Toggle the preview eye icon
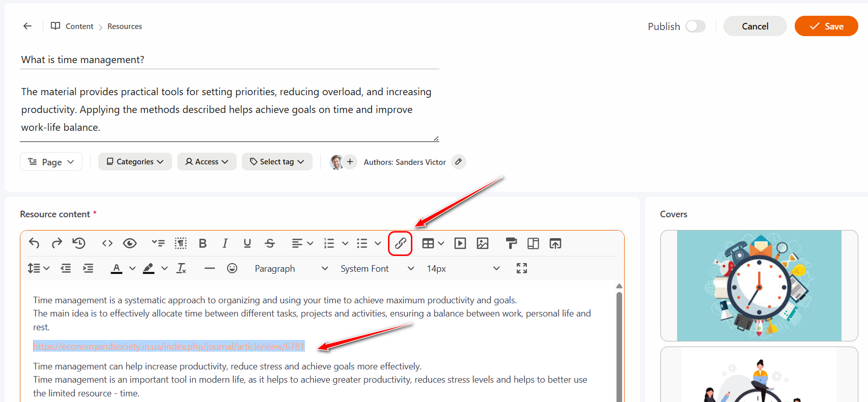Screen dimensions: 868x402 tap(130, 243)
